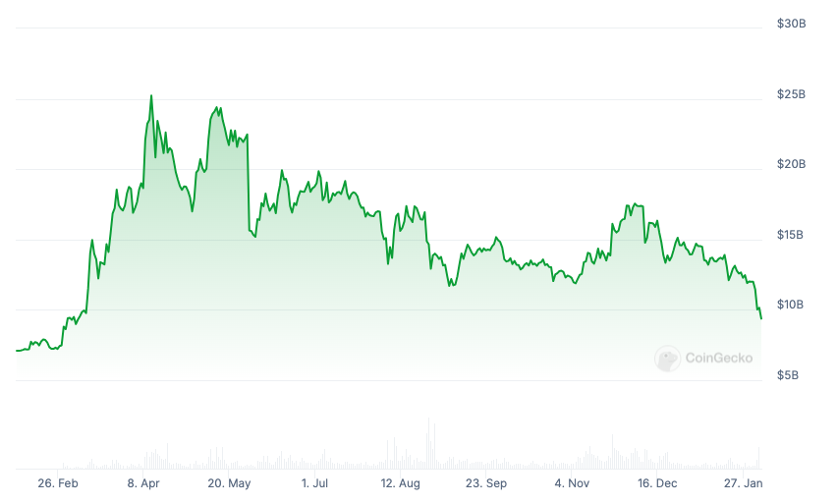This screenshot has height=504, width=837.
Task: Select the 16. Dec date label
Action: (x=657, y=483)
